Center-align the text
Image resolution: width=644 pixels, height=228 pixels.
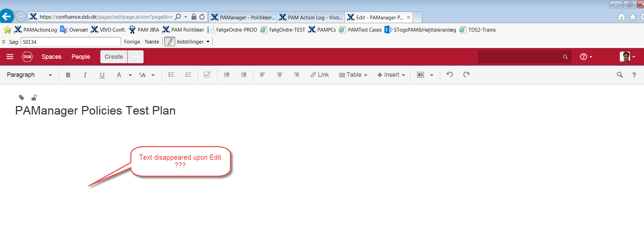tap(279, 75)
